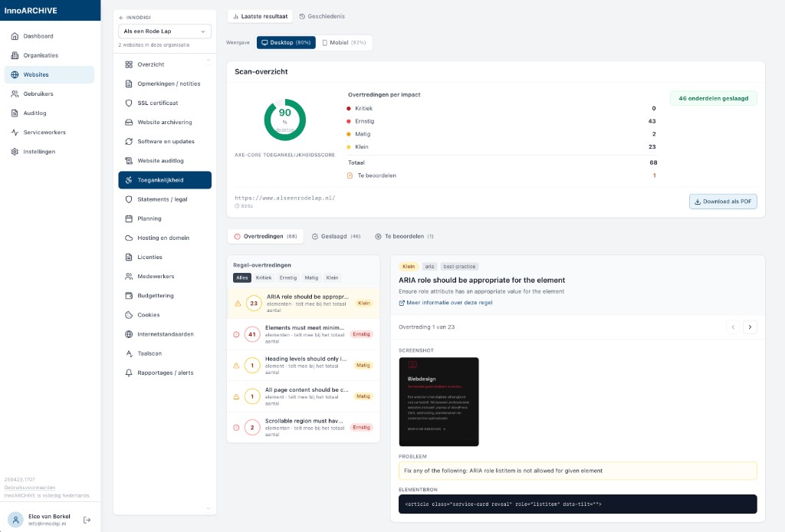Viewport: 785px width, 532px height.
Task: Click the 90% accessibility score ring
Action: (284, 120)
